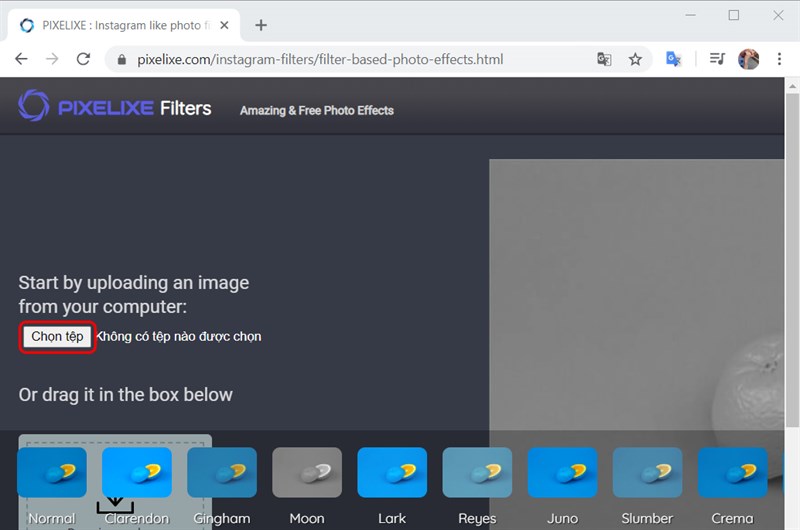
Task: Apply the Reyes filter thumbnail
Action: [477, 472]
